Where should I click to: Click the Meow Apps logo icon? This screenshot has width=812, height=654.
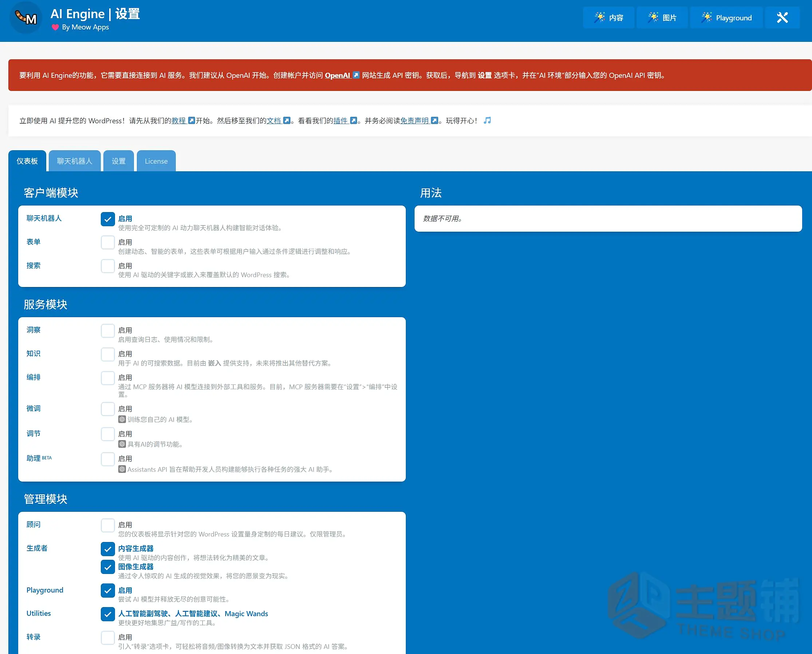pyautogui.click(x=25, y=17)
